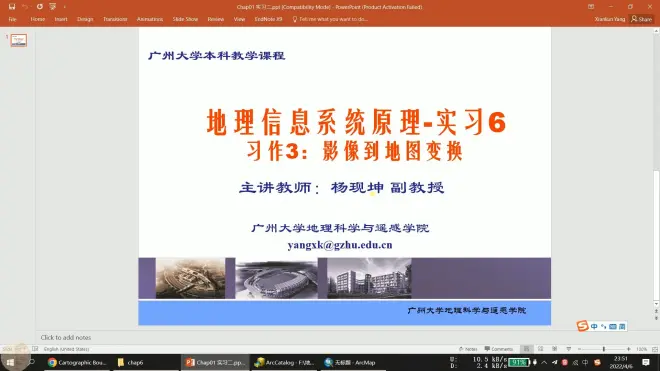The height and width of the screenshot is (371, 660).
Task: Open the View ribbon tab
Action: pyautogui.click(x=239, y=19)
